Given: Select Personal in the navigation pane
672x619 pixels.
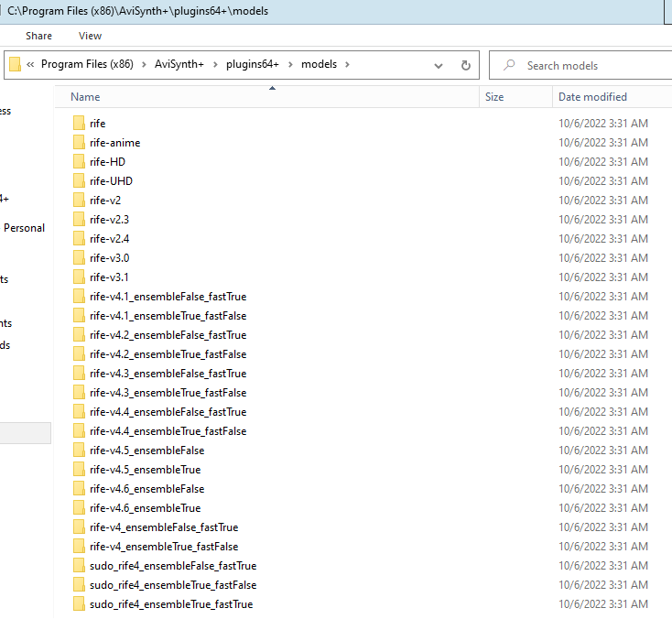Looking at the screenshot, I should pyautogui.click(x=24, y=228).
